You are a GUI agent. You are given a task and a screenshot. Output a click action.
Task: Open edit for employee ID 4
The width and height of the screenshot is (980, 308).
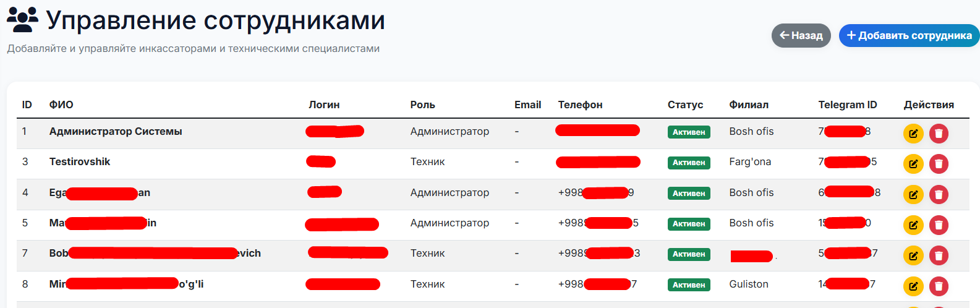pyautogui.click(x=913, y=195)
